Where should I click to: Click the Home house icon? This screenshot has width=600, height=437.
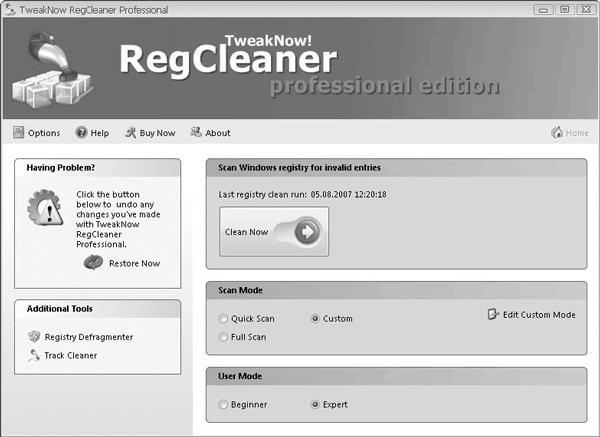[557, 132]
